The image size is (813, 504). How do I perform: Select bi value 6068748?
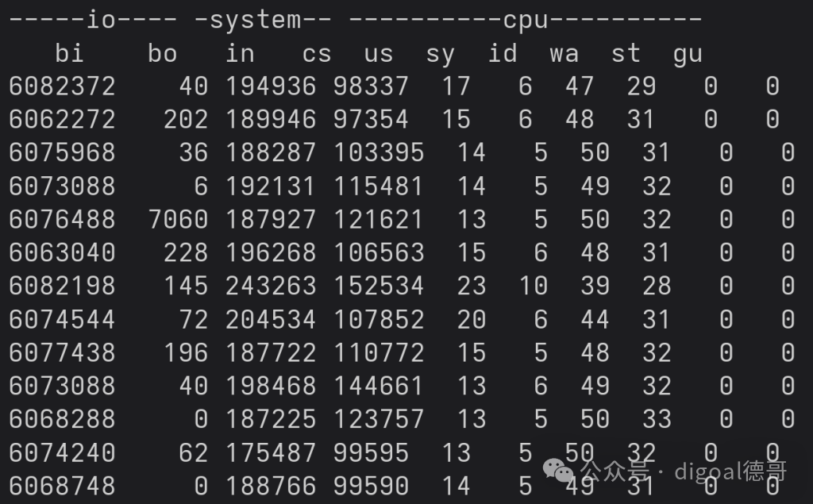[x=62, y=486]
